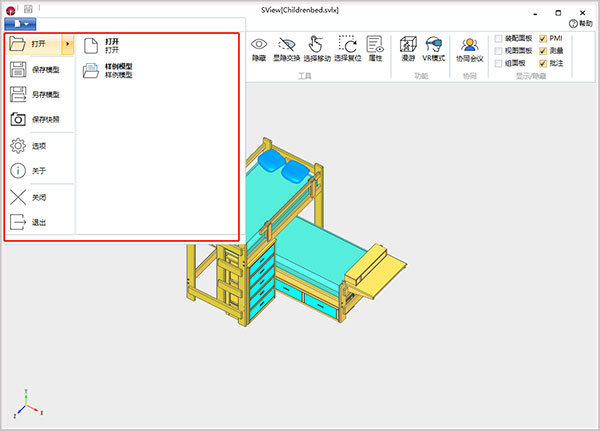
Task: Click the 隐藏 (Hide) eye icon
Action: [x=259, y=46]
